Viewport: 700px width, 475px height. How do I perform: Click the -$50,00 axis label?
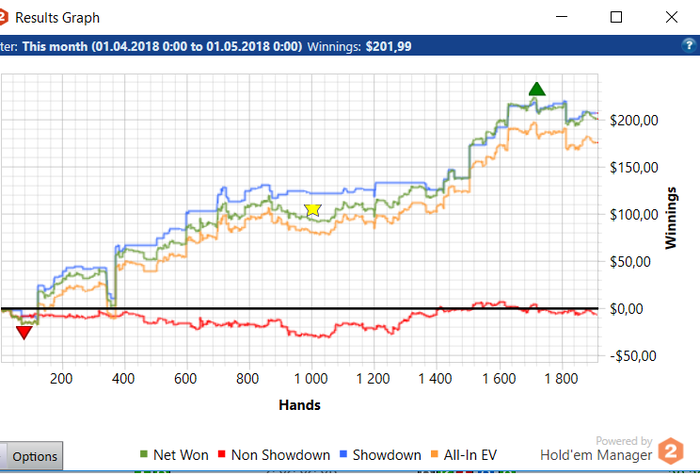point(633,356)
